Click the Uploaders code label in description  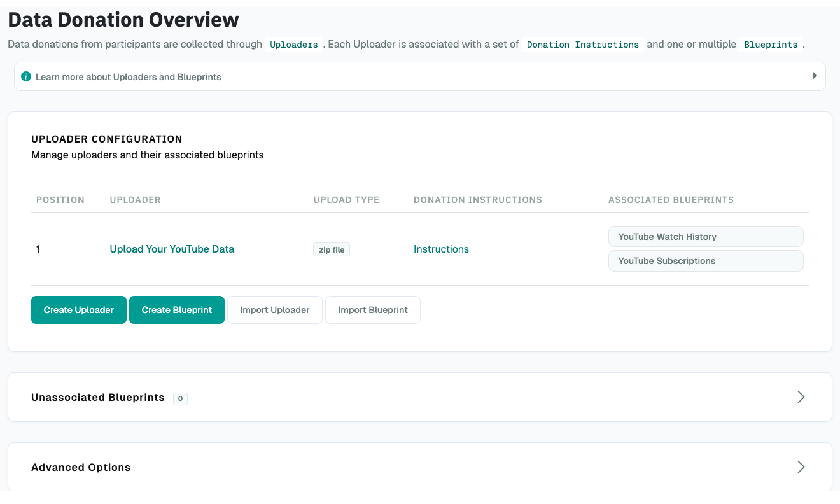point(294,45)
